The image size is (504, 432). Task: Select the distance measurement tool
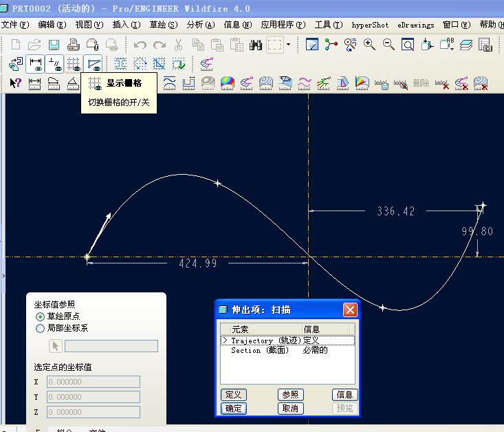[x=34, y=84]
